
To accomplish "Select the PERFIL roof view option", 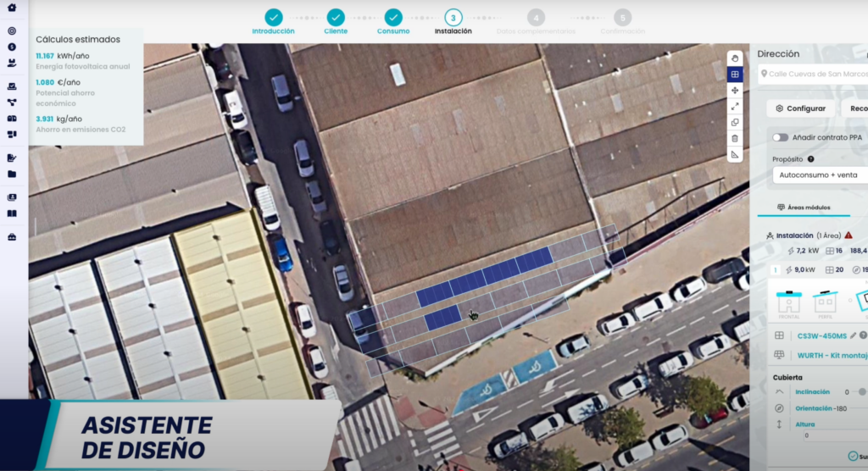I will click(x=824, y=302).
